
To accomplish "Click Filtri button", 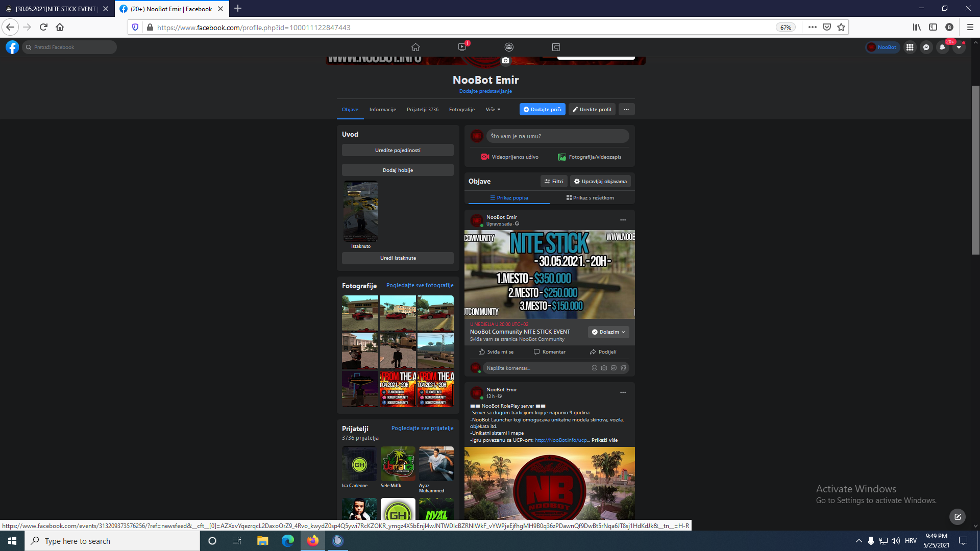I will point(554,182).
